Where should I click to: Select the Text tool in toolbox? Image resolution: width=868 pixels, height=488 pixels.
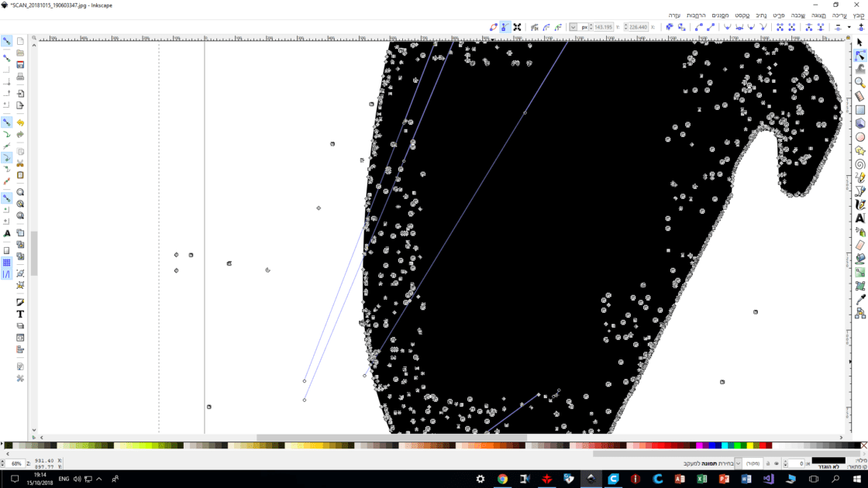859,218
